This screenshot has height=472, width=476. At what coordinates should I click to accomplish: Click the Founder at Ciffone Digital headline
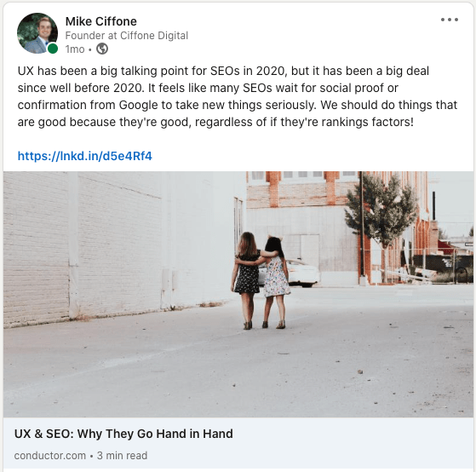click(x=127, y=36)
